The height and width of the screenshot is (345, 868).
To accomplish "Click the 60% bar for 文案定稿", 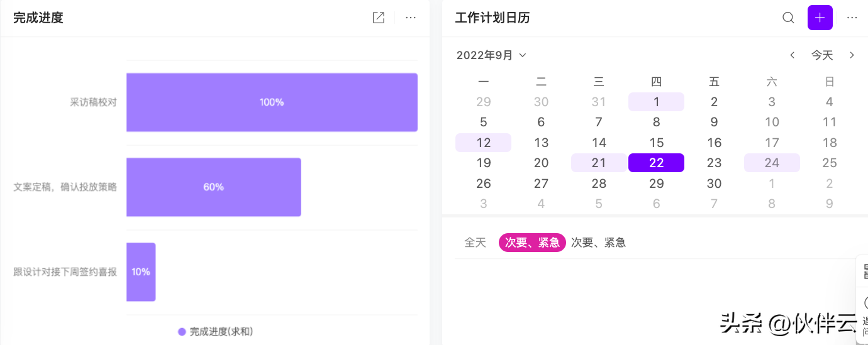I will point(214,187).
